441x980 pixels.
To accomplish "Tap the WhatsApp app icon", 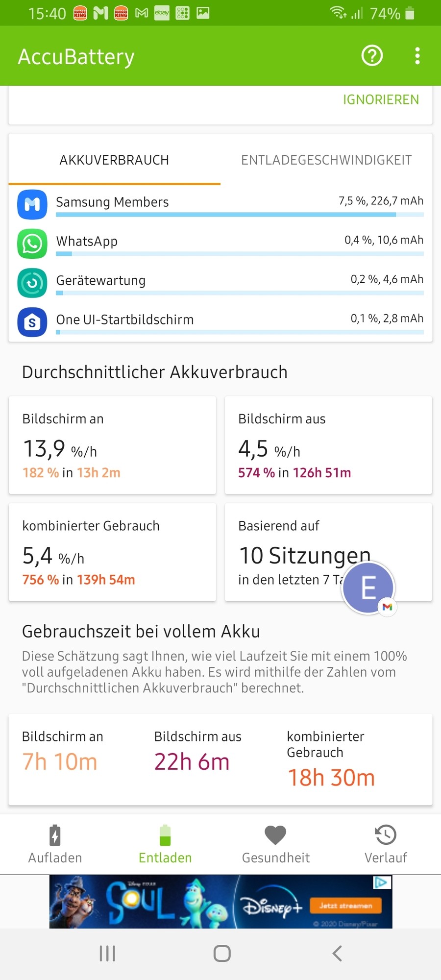I will (x=32, y=244).
